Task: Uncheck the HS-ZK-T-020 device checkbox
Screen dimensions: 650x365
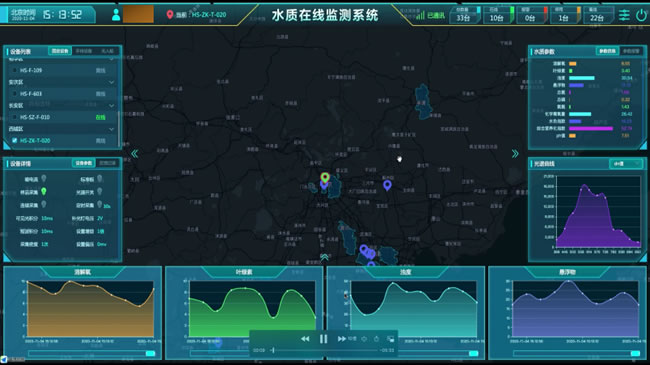Action: click(x=15, y=141)
